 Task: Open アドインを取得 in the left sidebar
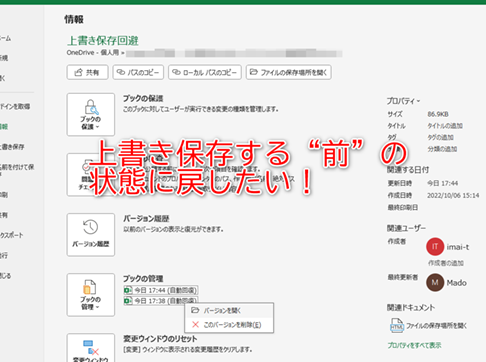coord(15,107)
